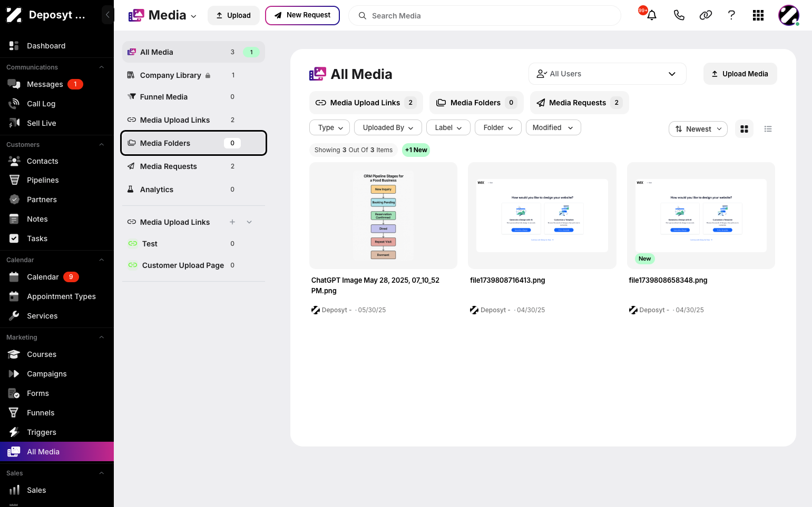812x507 pixels.
Task: Open the Uploaded By filter dropdown
Action: (388, 127)
